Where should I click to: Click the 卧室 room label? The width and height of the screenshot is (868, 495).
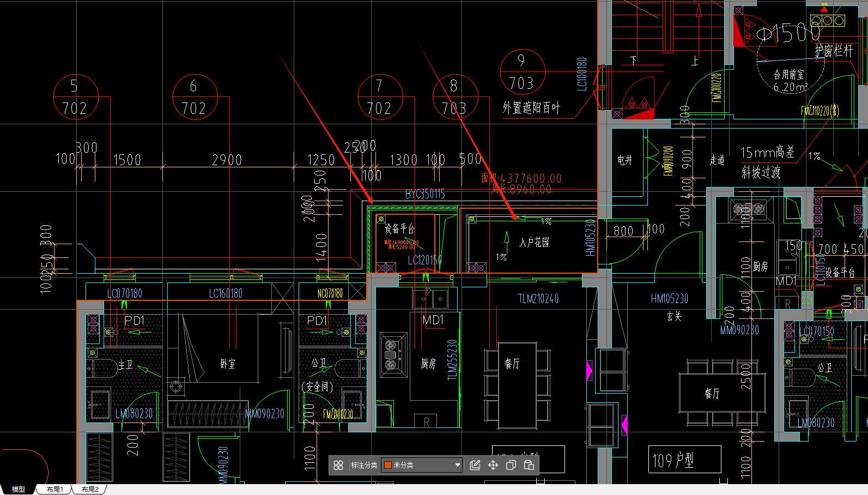228,364
